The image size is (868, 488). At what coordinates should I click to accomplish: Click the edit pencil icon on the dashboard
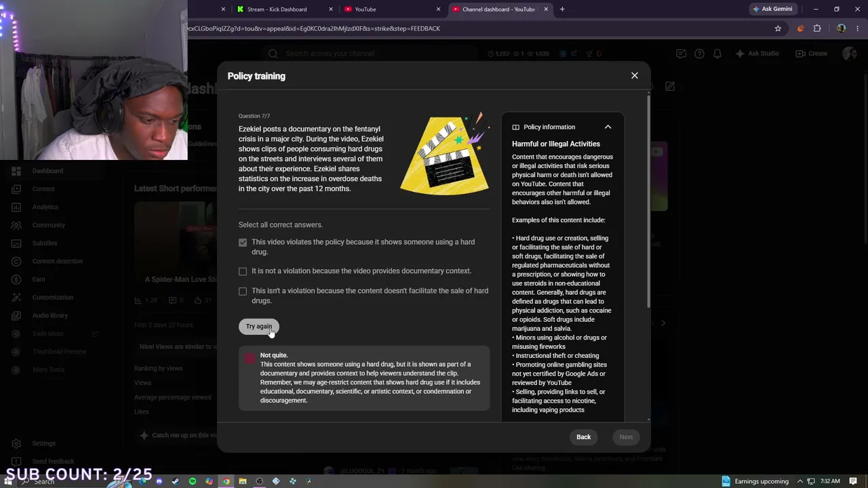[x=670, y=86]
